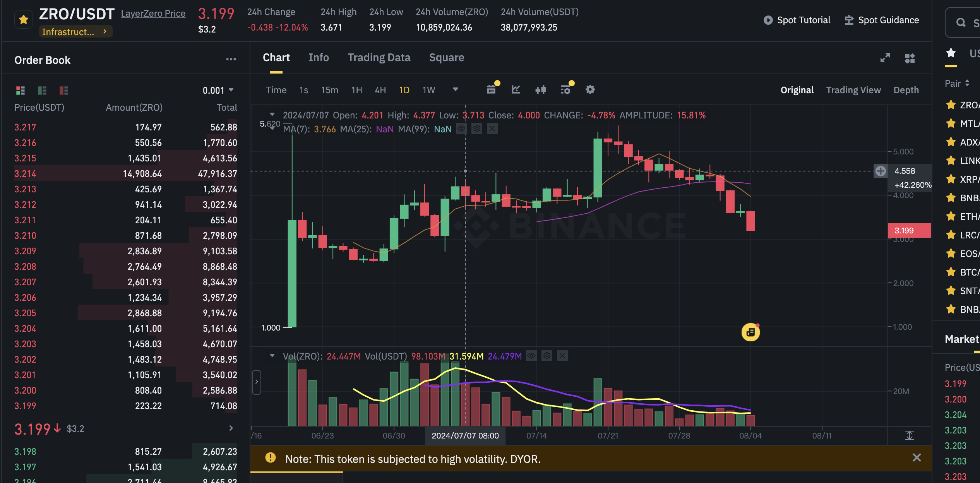Open the LayerZero Price link

point(153,14)
